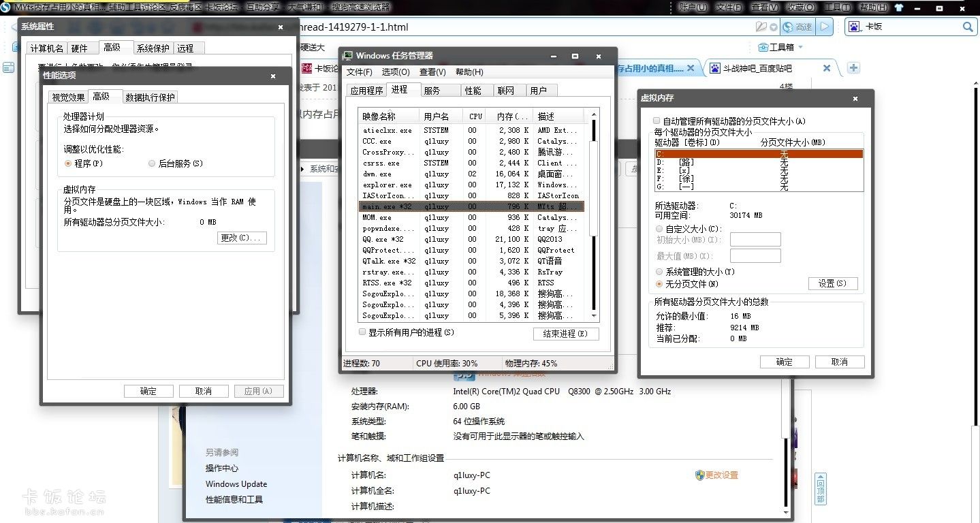Viewport: 980px width, 523px height.
Task: Click the 卡饭论坛 tab favicon
Action: pos(307,68)
